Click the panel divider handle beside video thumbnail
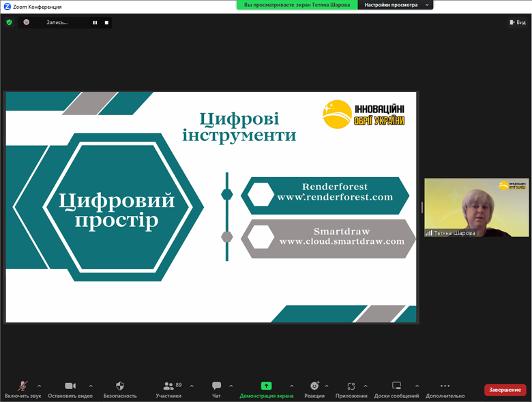532x402 pixels. 422,207
